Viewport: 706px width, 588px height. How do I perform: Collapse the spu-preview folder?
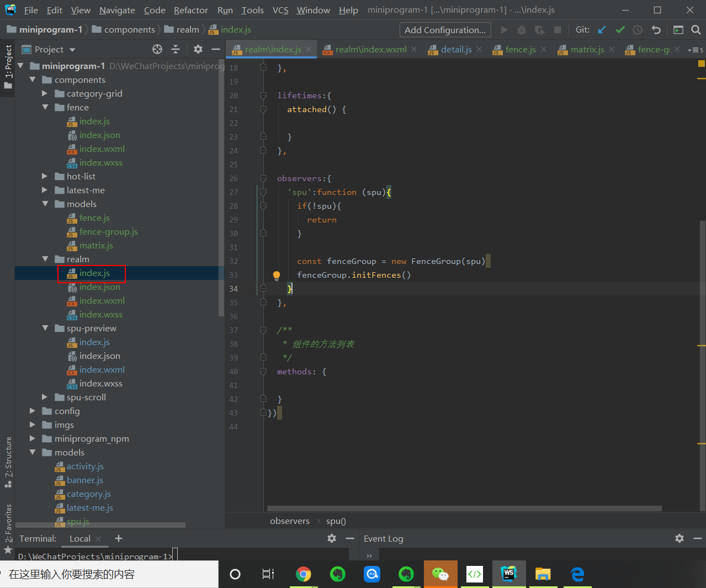pos(45,328)
